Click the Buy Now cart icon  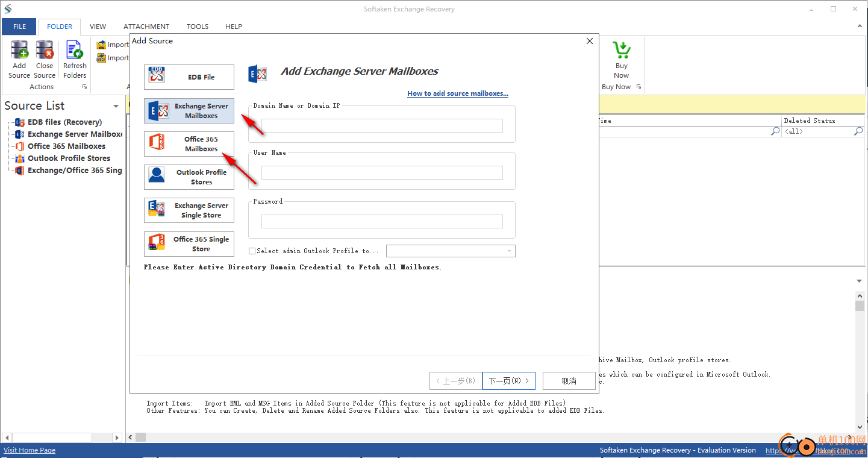point(621,50)
